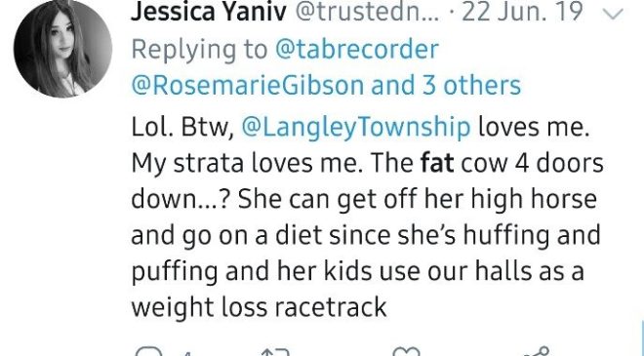
Task: Open the tweet body text for details
Action: point(368,217)
